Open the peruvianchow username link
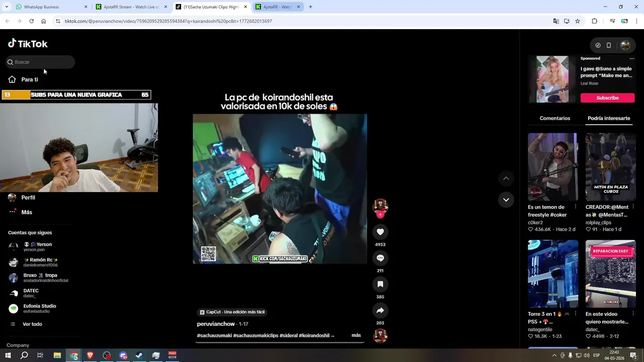The width and height of the screenshot is (644, 362). [x=216, y=324]
